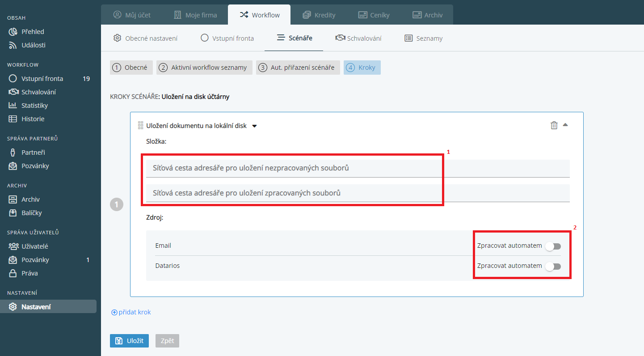Open Události feed icon in sidebar

pyautogui.click(x=13, y=45)
